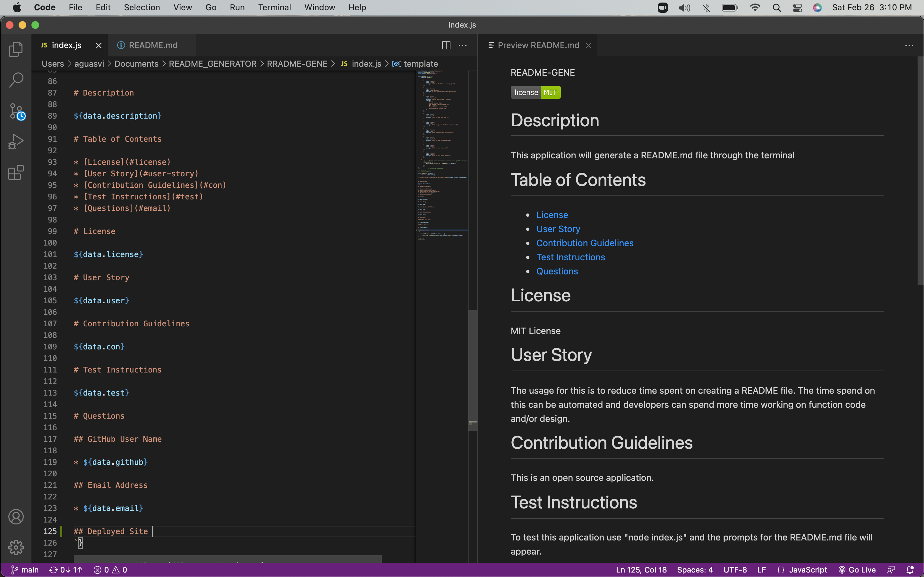This screenshot has width=924, height=577.
Task: Open the Terminal menu
Action: 274,7
